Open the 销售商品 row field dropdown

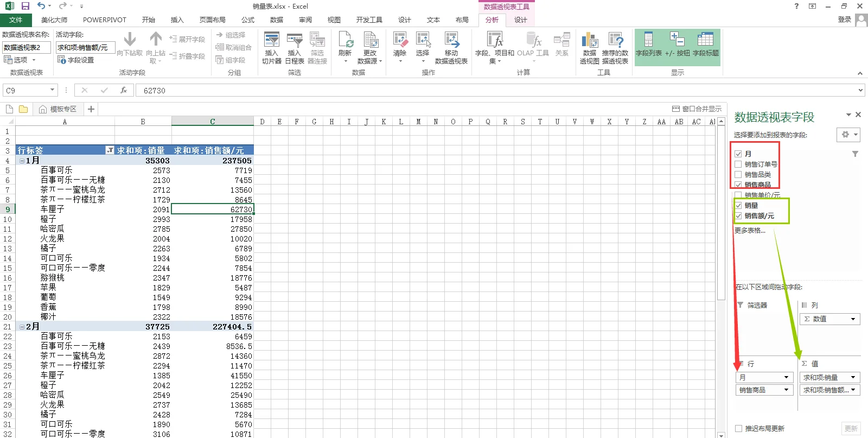coord(786,390)
